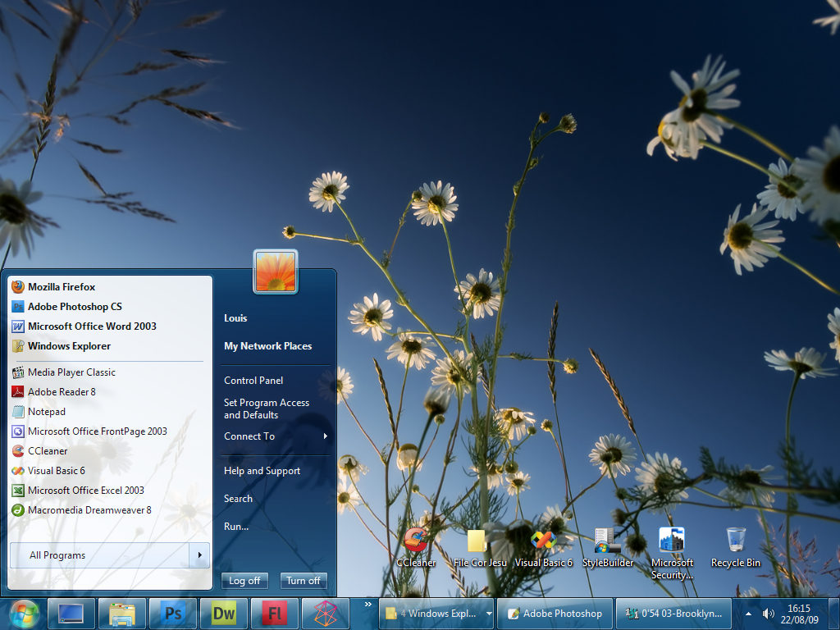
Task: Click the Turn off button
Action: (x=304, y=581)
